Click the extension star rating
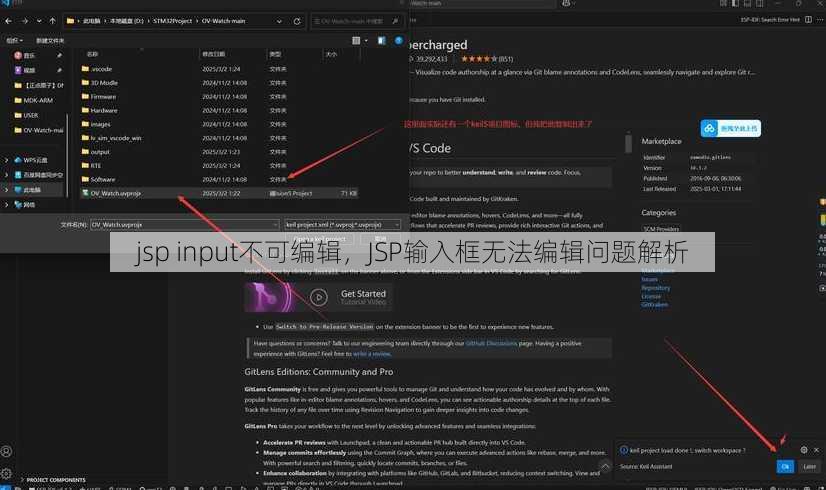 tap(479, 59)
